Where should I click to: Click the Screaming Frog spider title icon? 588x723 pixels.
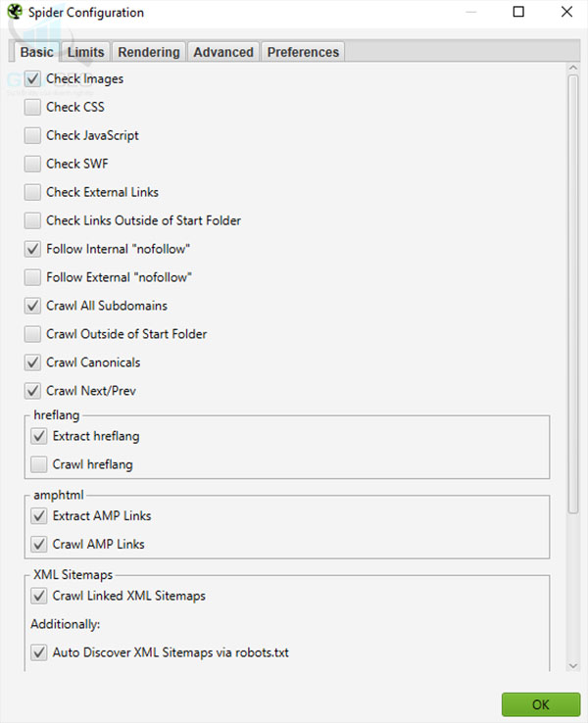pyautogui.click(x=15, y=13)
